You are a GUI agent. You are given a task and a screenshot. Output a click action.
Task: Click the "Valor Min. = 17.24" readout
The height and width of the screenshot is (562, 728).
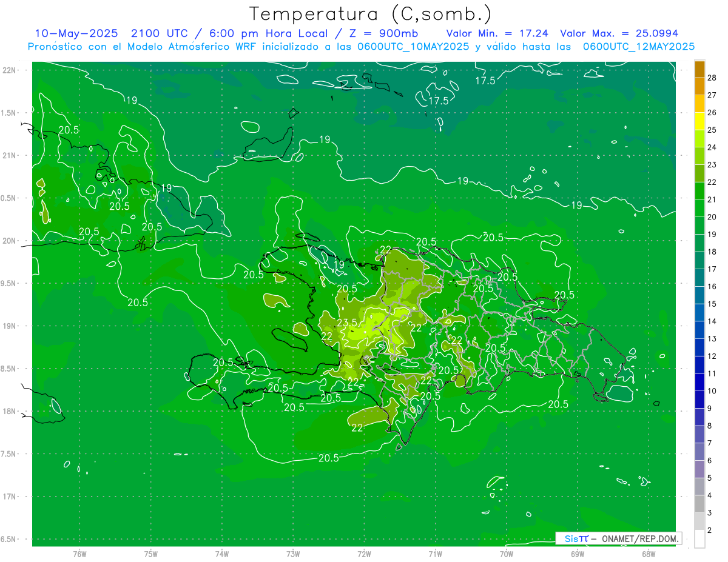click(497, 33)
